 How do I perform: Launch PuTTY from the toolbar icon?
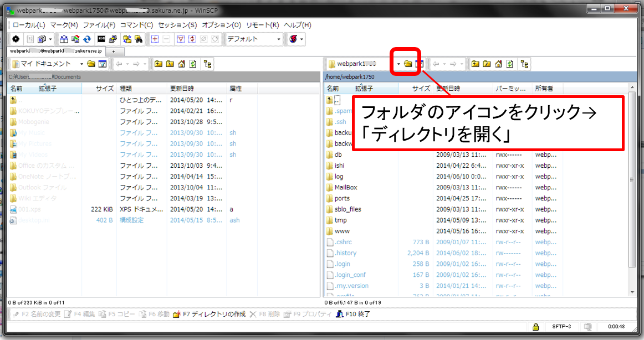click(x=113, y=39)
